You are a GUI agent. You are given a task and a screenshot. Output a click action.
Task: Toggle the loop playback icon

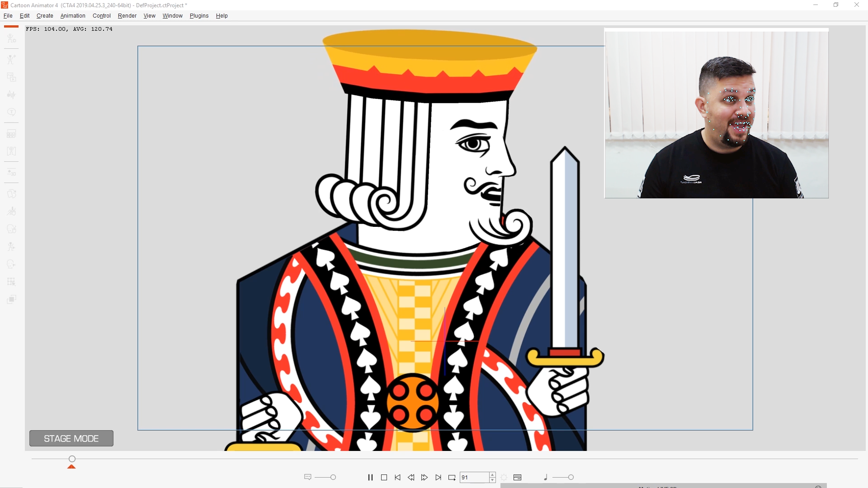452,477
